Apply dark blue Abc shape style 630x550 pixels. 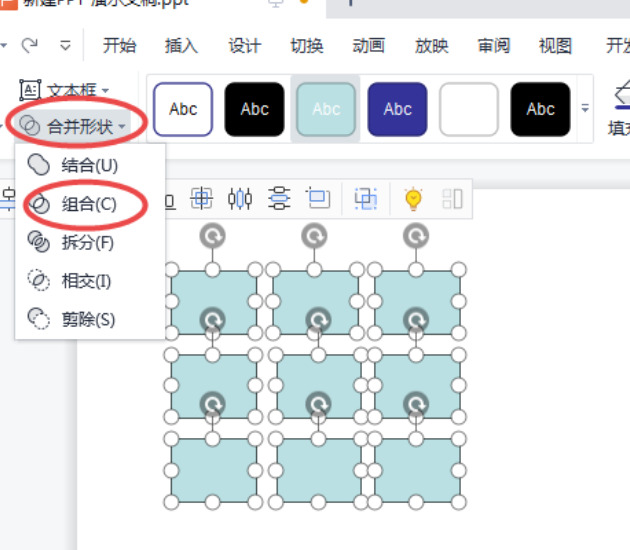[397, 109]
